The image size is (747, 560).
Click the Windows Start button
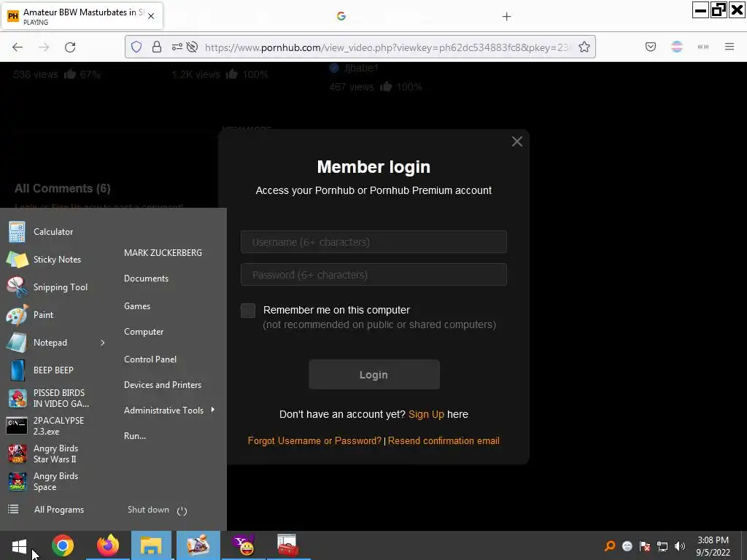point(19,545)
